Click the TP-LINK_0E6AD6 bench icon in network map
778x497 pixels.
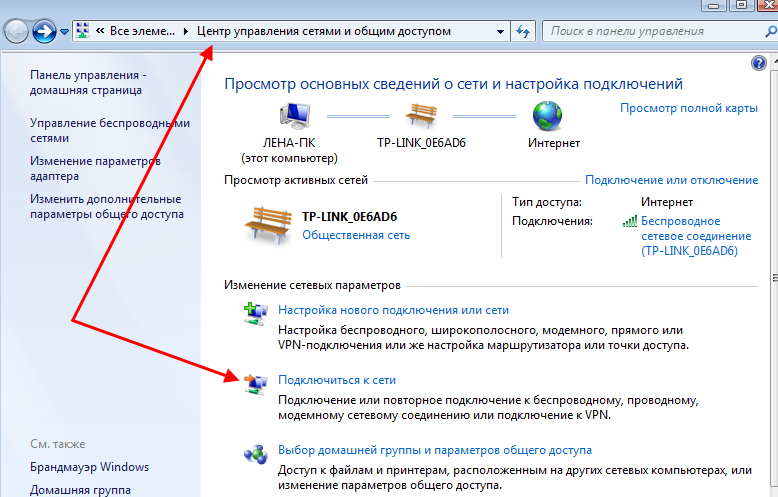[421, 115]
